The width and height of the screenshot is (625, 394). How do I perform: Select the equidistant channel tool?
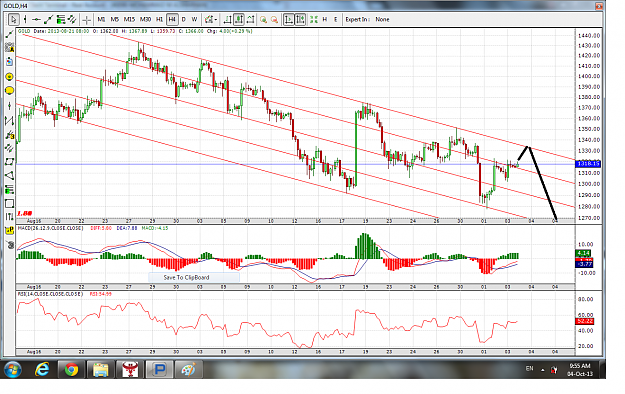click(x=72, y=19)
